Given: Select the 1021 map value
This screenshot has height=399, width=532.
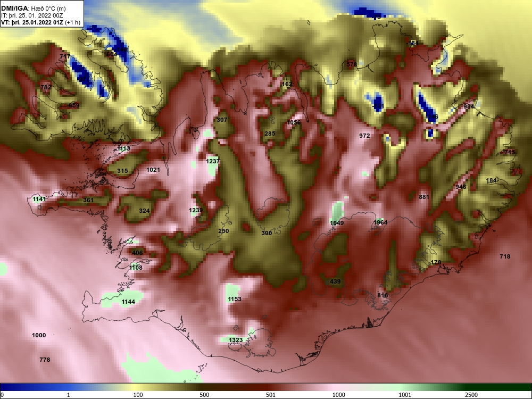Looking at the screenshot, I should click(x=153, y=169).
